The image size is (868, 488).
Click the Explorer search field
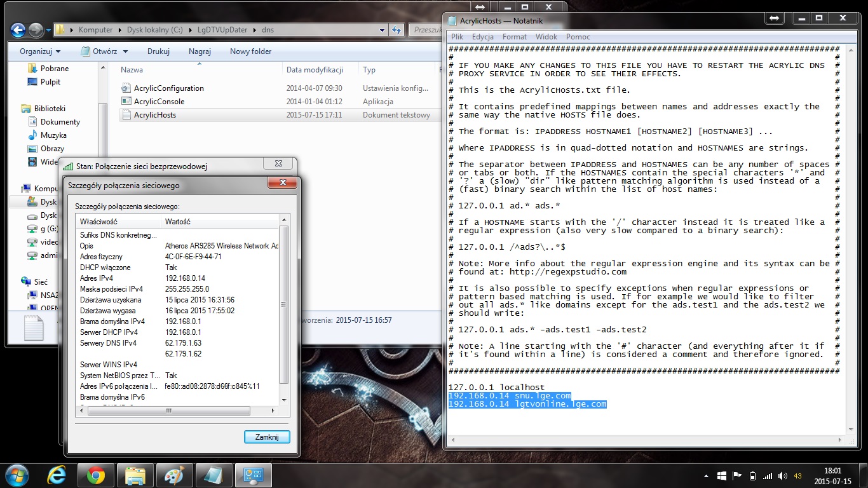[x=425, y=30]
